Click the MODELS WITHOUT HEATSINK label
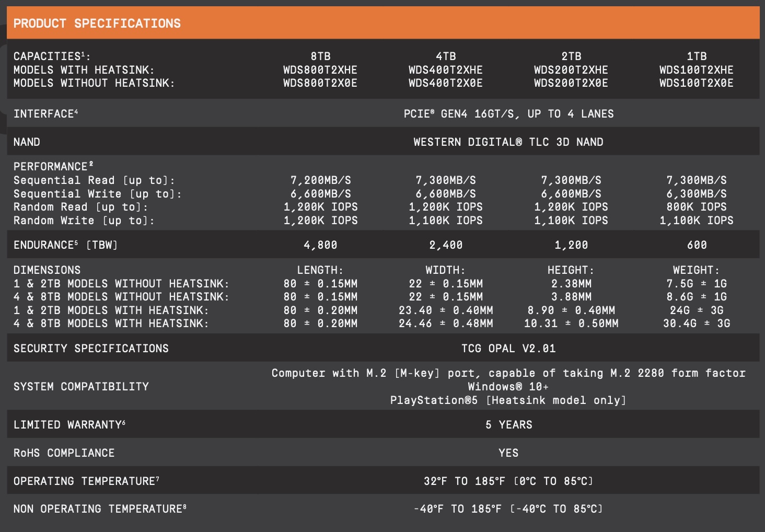This screenshot has width=765, height=532. (x=94, y=83)
